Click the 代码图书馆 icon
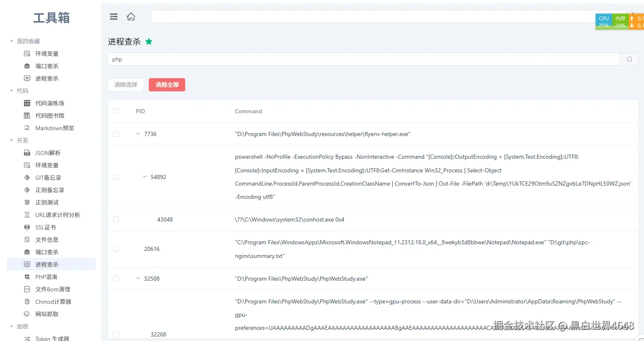 pos(27,116)
